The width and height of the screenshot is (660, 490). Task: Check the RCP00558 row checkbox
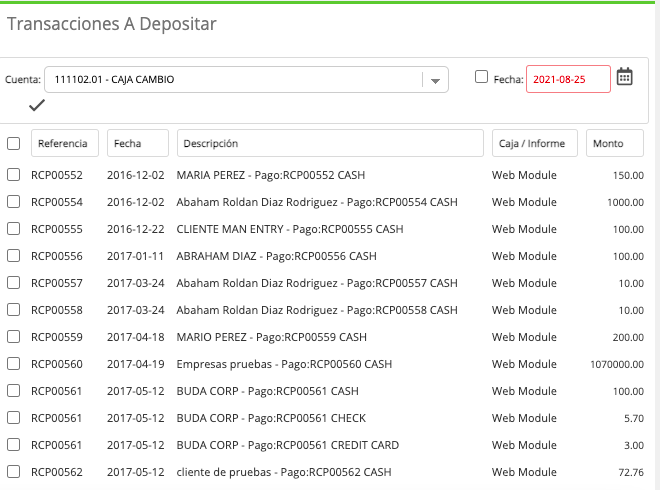pos(13,310)
